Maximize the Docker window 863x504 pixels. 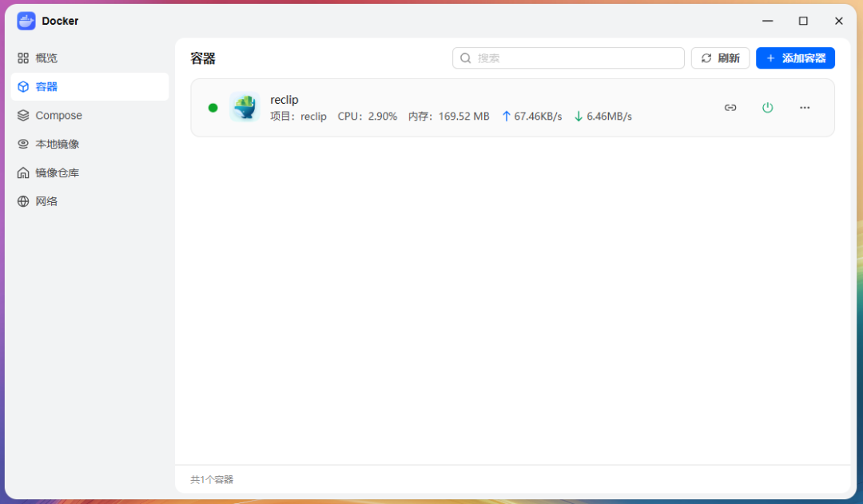[803, 21]
